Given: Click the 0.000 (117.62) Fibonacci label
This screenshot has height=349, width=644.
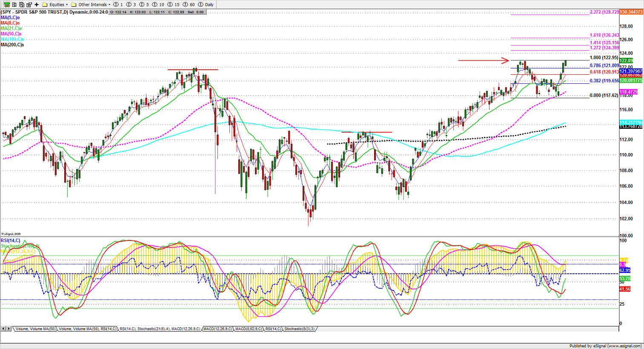Looking at the screenshot, I should click(x=604, y=96).
